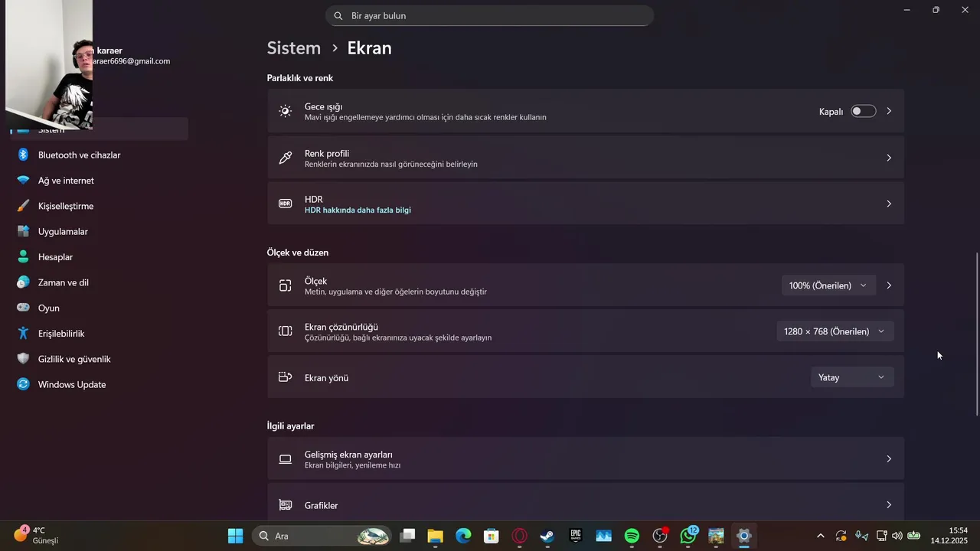The width and height of the screenshot is (980, 551).
Task: Open HDR settings chevron
Action: pos(889,204)
